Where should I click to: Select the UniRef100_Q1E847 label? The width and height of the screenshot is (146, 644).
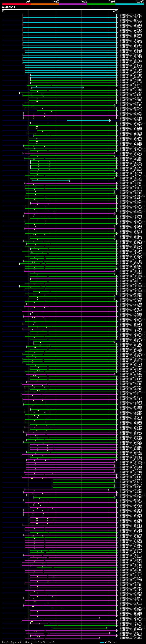point(131,562)
